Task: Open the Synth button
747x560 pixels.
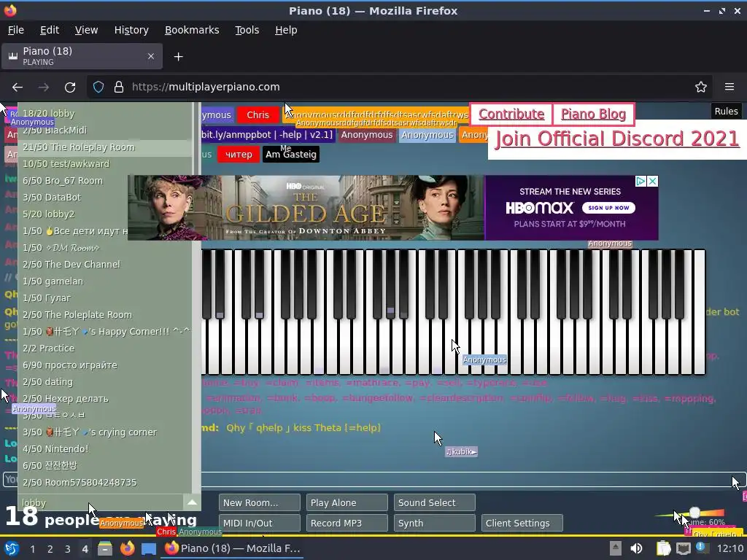Action: tap(435, 524)
